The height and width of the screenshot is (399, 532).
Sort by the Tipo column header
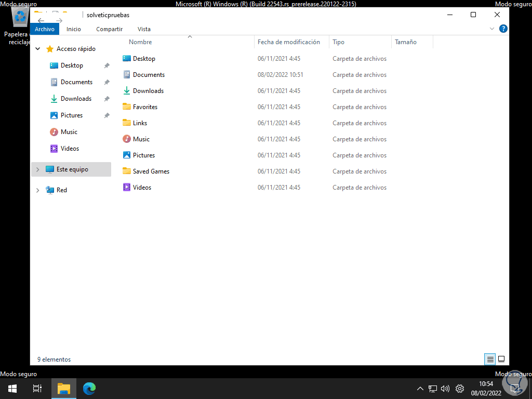pyautogui.click(x=338, y=42)
